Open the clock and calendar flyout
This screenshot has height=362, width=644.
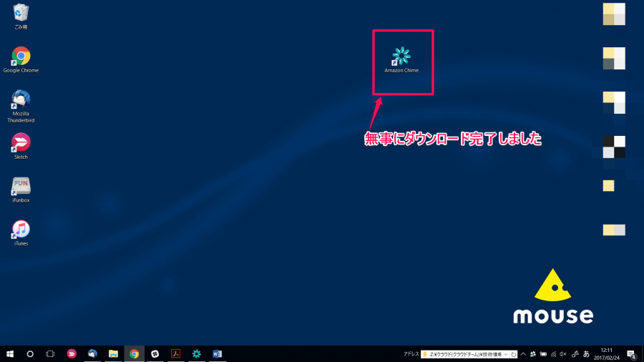[606, 354]
